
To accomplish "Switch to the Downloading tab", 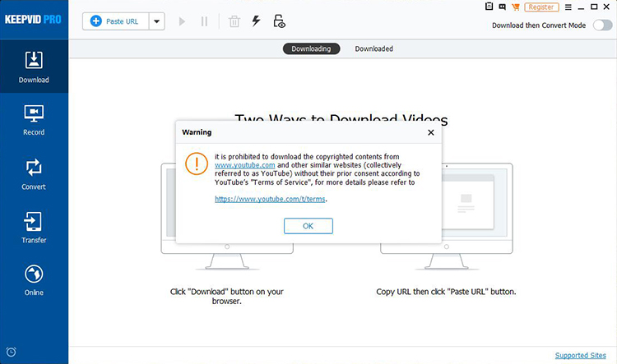I will 311,48.
